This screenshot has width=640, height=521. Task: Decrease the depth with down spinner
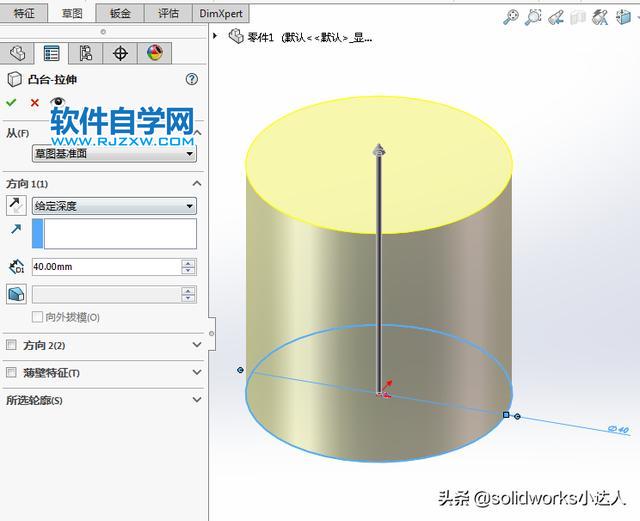coord(188,271)
